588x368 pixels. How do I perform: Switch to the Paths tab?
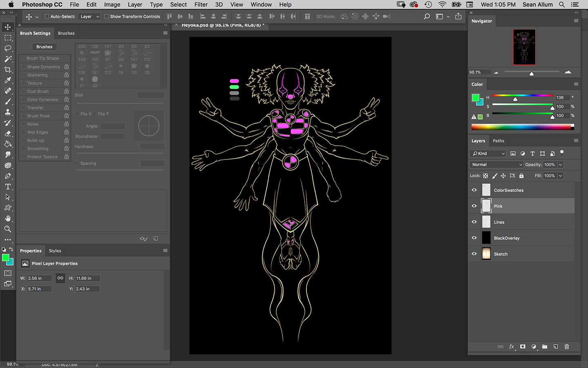click(x=498, y=141)
